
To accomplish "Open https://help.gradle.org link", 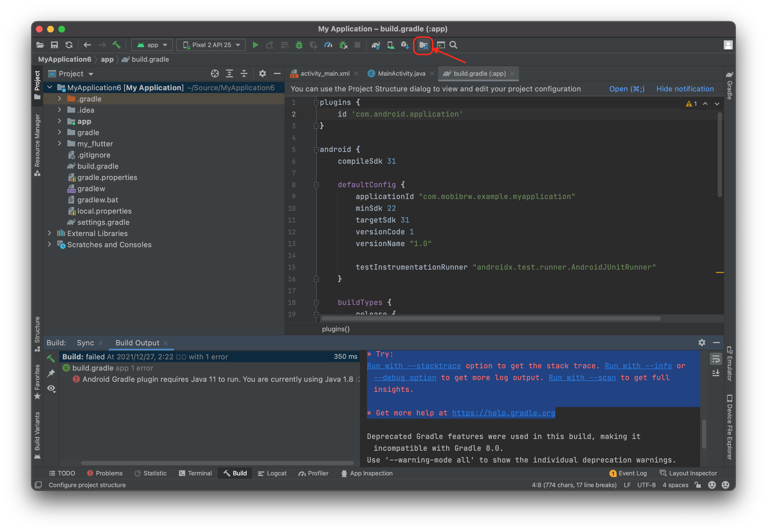I will 504,413.
